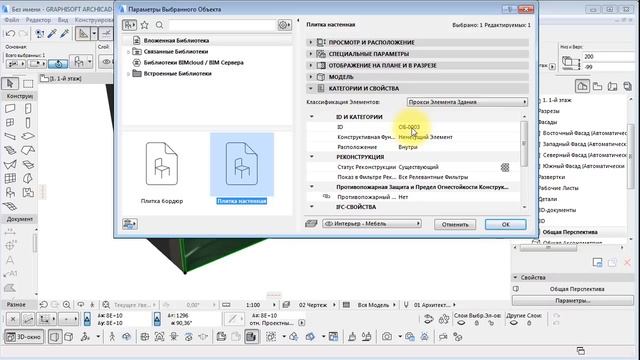The height and width of the screenshot is (360, 640).
Task: Click the syringe inject parameters tool
Action: (x=64, y=34)
